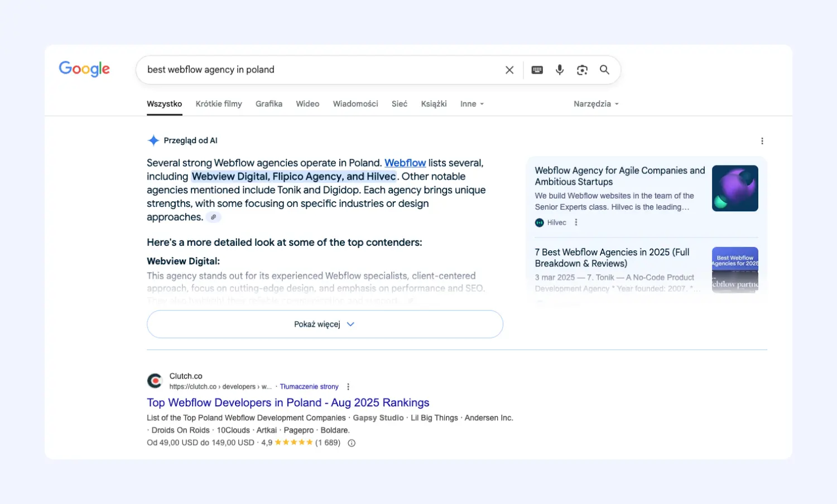This screenshot has height=504, width=837.
Task: Click 'Here's a more detailed look' heading
Action: [285, 243]
